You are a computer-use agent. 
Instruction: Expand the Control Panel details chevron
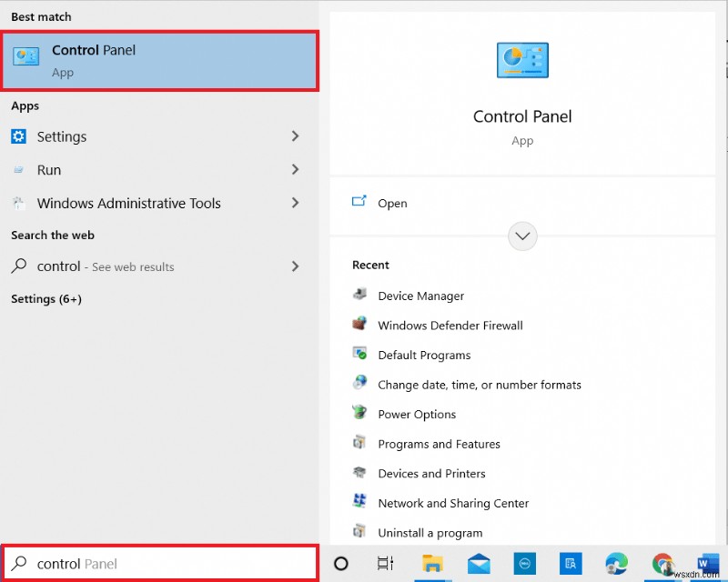[x=522, y=236]
